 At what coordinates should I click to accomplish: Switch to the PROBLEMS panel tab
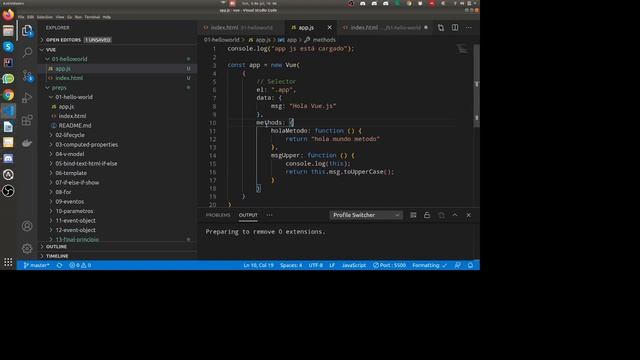tap(218, 215)
